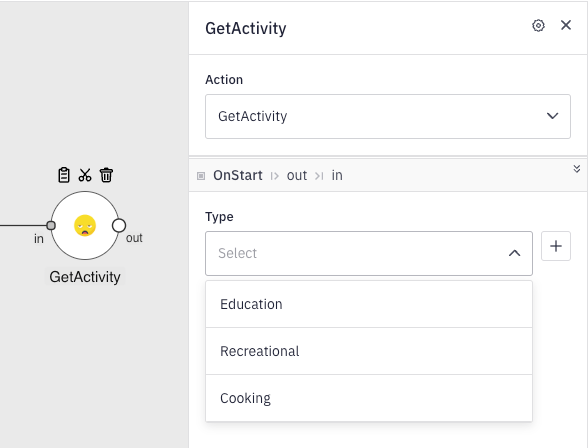Choose Education from the Type list
The image size is (588, 448).
coord(369,304)
